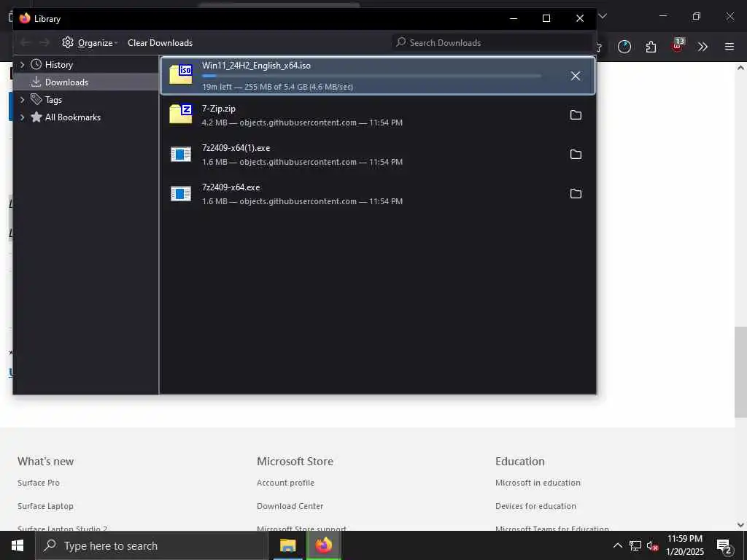Click the 7z2409-x64.exe file icon
Viewport: 747px width, 560px height.
point(181,193)
